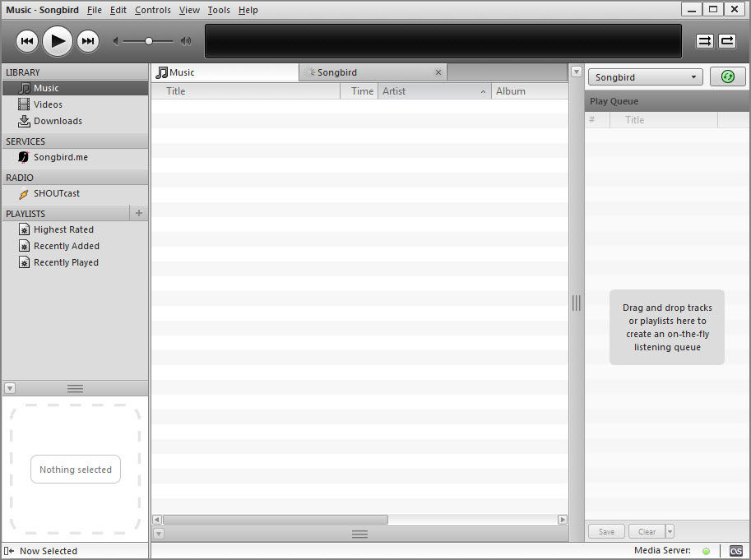Image resolution: width=751 pixels, height=560 pixels.
Task: Click the Play Queue number column header
Action: click(x=597, y=120)
